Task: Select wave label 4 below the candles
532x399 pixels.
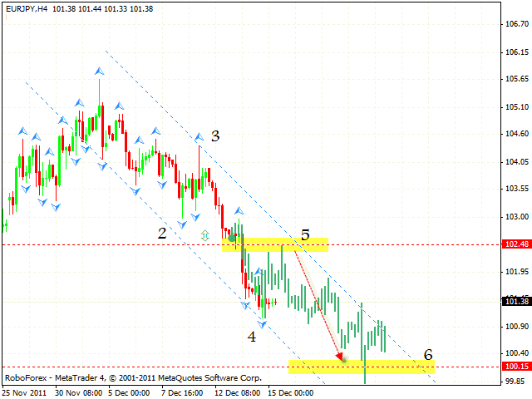Action: tap(249, 337)
